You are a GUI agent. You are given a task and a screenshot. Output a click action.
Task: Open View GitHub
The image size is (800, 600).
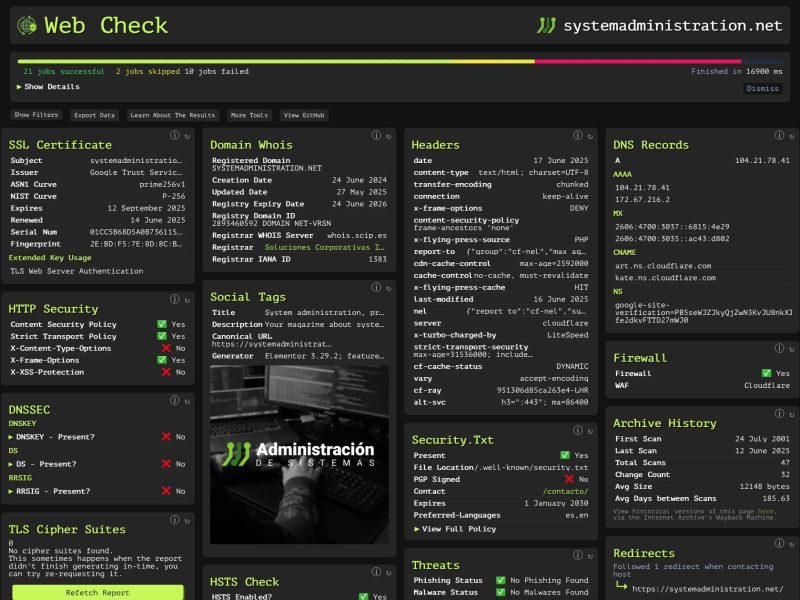click(x=304, y=115)
